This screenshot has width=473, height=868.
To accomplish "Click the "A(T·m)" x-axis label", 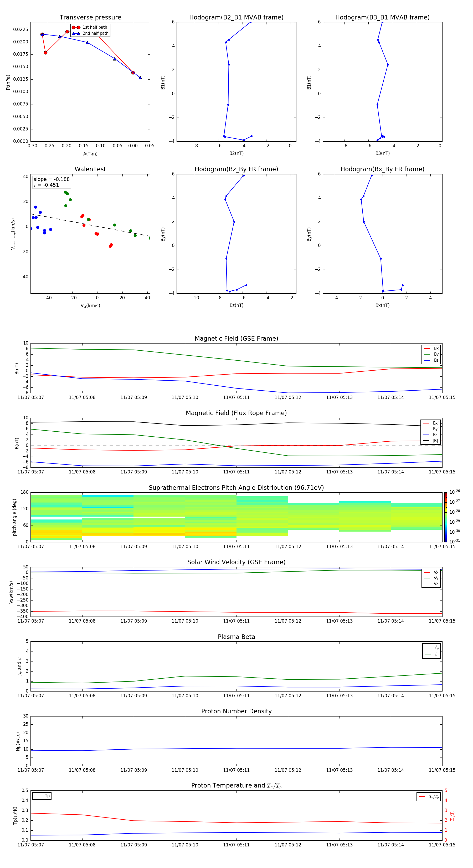I will tap(90, 154).
